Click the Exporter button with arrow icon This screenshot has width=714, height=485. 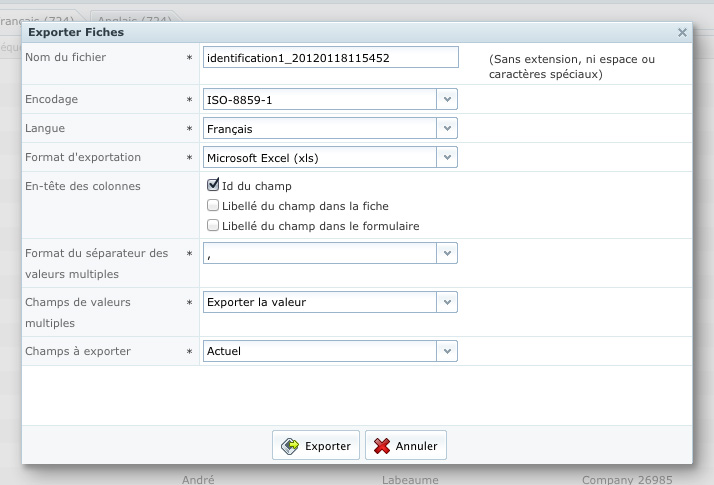(316, 446)
